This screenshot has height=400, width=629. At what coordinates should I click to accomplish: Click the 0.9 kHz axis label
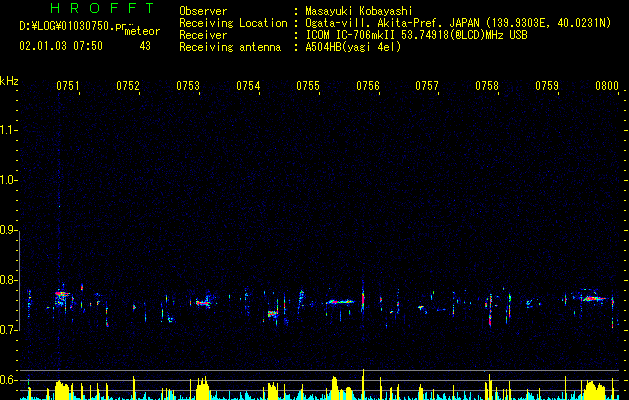pyautogui.click(x=9, y=230)
